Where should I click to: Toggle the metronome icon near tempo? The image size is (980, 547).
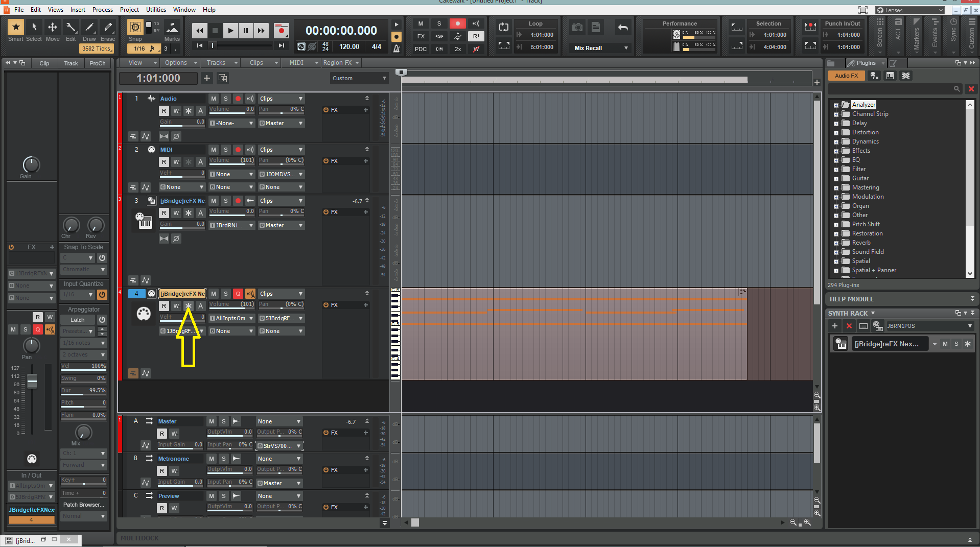click(396, 48)
